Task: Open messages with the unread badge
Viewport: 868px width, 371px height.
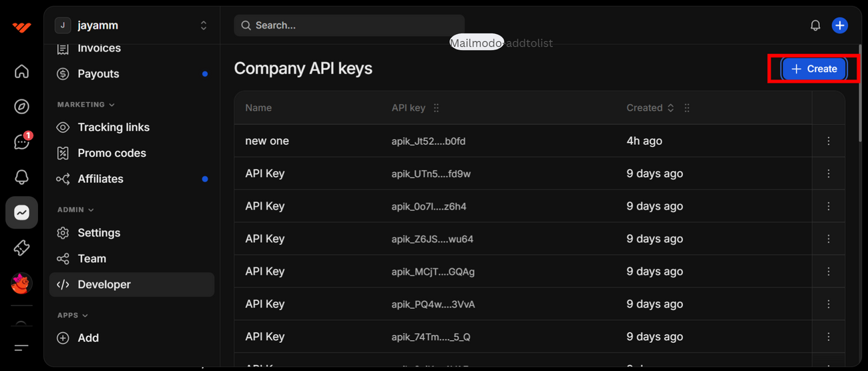Action: click(x=21, y=141)
